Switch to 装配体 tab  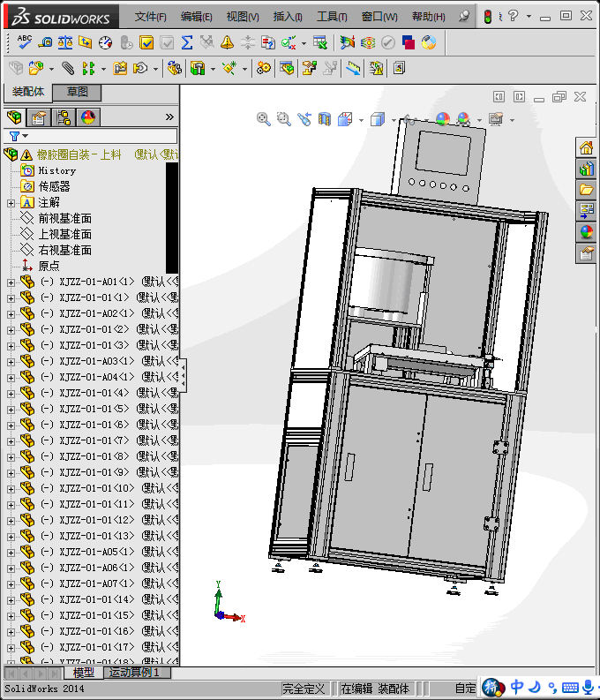pyautogui.click(x=28, y=92)
